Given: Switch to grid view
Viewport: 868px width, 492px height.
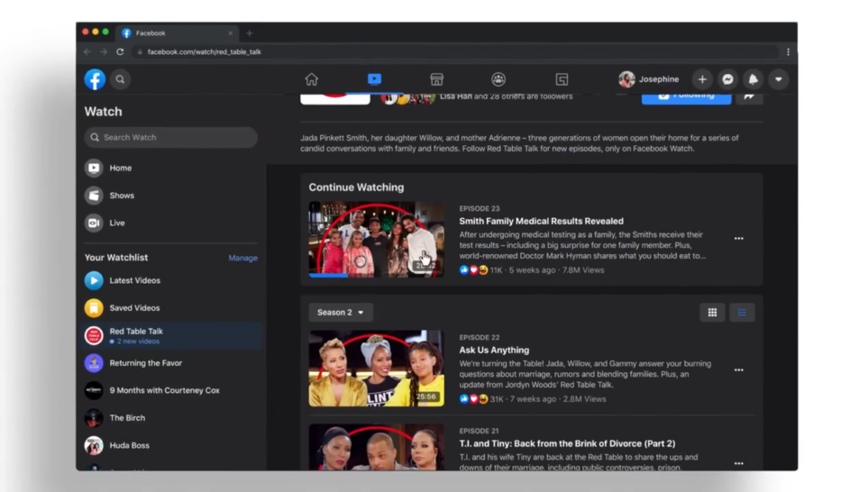Looking at the screenshot, I should pos(712,313).
